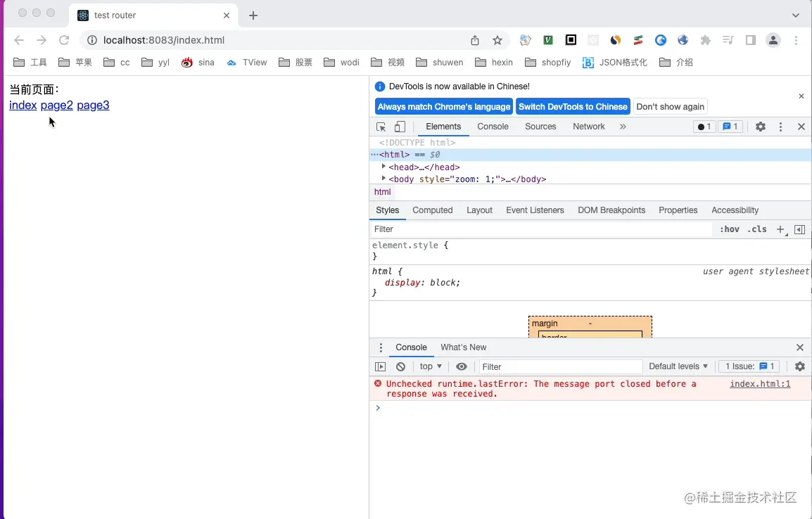Open Event Listeners pane tab
812x519 pixels.
point(535,210)
